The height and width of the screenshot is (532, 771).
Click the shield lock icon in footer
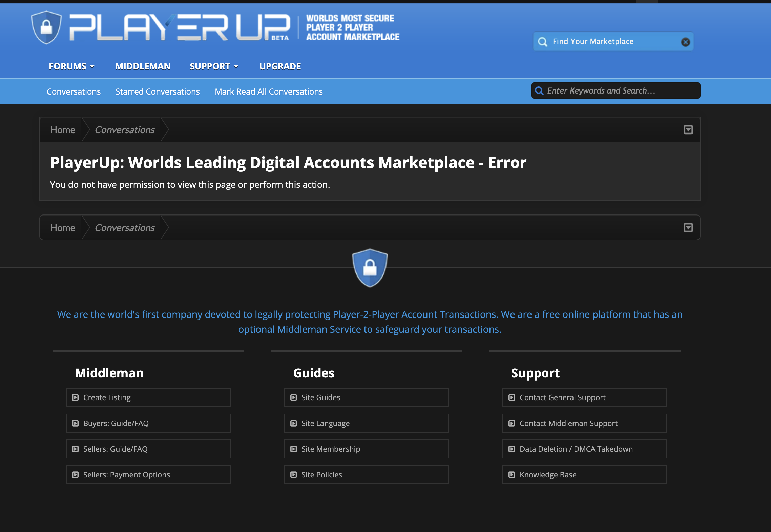tap(370, 268)
